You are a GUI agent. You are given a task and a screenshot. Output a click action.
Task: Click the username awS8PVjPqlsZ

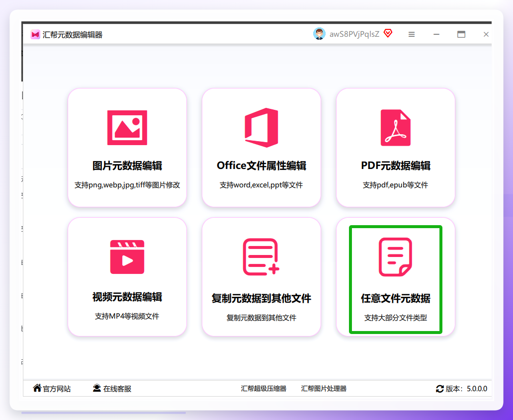click(x=354, y=34)
